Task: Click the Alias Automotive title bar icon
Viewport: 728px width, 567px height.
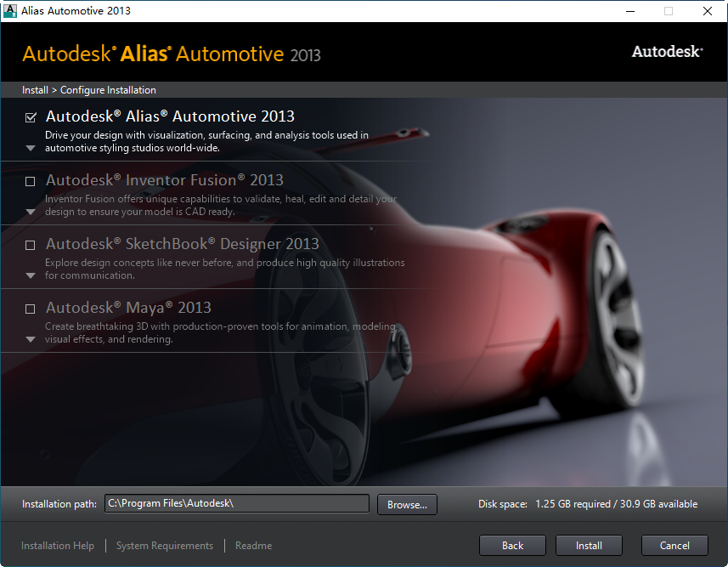Action: pyautogui.click(x=9, y=11)
